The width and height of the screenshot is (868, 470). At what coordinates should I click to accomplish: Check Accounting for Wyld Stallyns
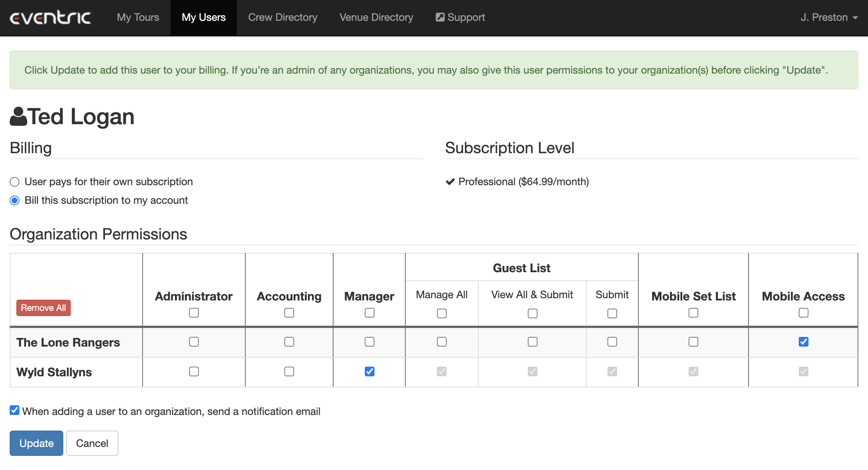289,371
